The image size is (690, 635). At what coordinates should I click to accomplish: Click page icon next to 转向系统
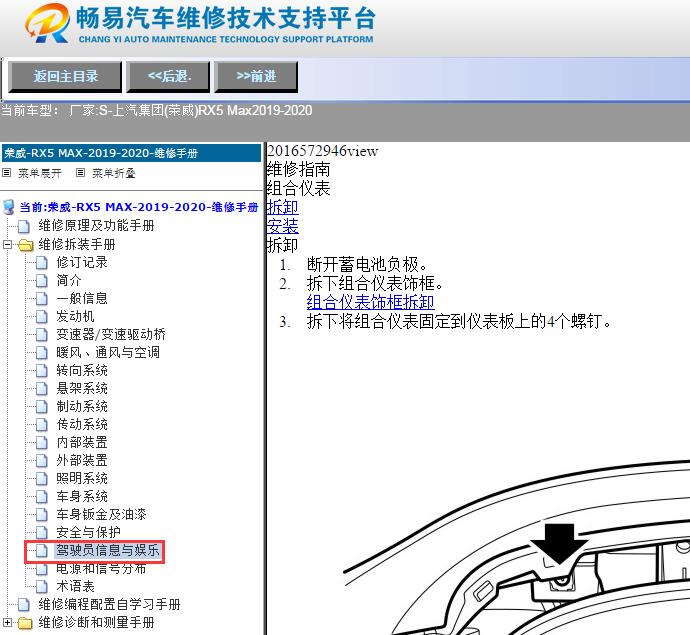click(42, 371)
